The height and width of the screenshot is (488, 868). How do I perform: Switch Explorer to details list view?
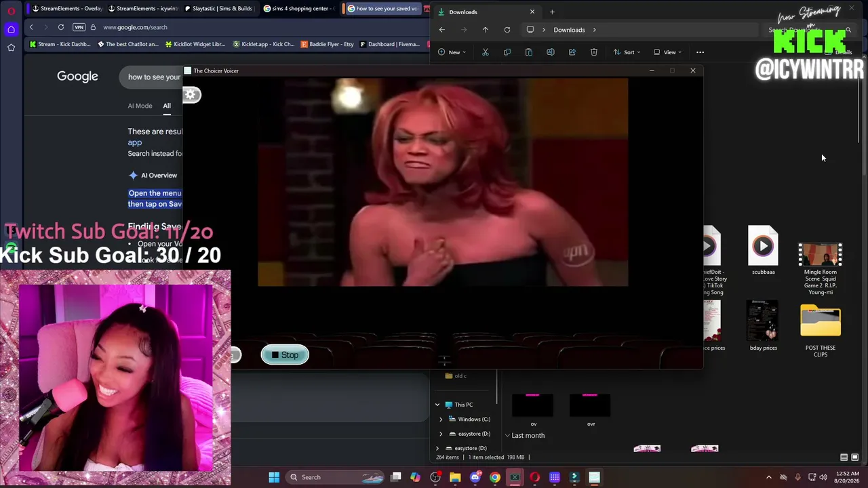pos(844,457)
